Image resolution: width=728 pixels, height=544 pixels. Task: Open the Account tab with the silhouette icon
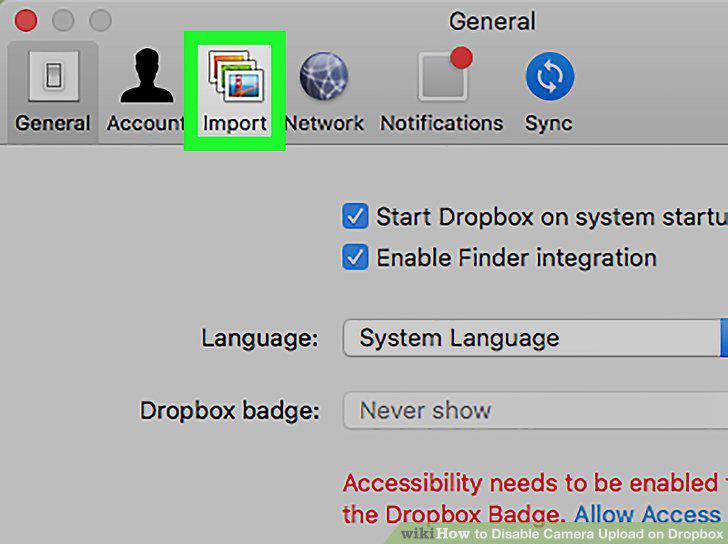146,91
